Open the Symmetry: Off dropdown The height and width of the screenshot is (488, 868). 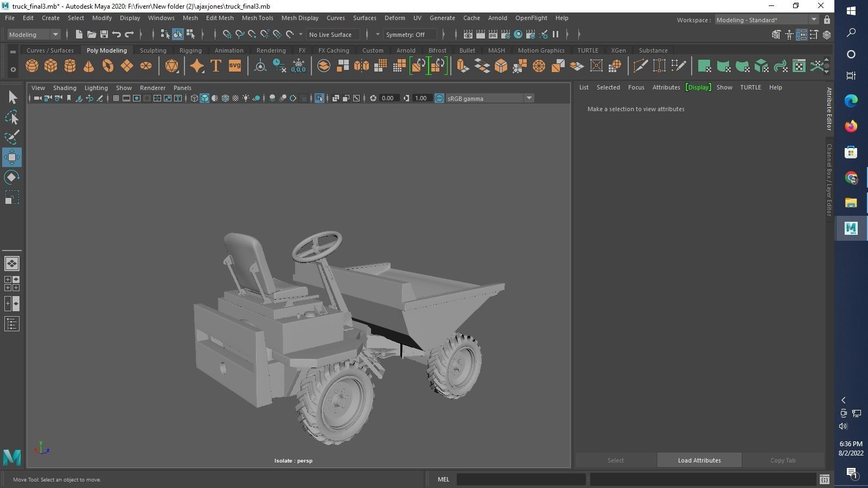(x=409, y=35)
